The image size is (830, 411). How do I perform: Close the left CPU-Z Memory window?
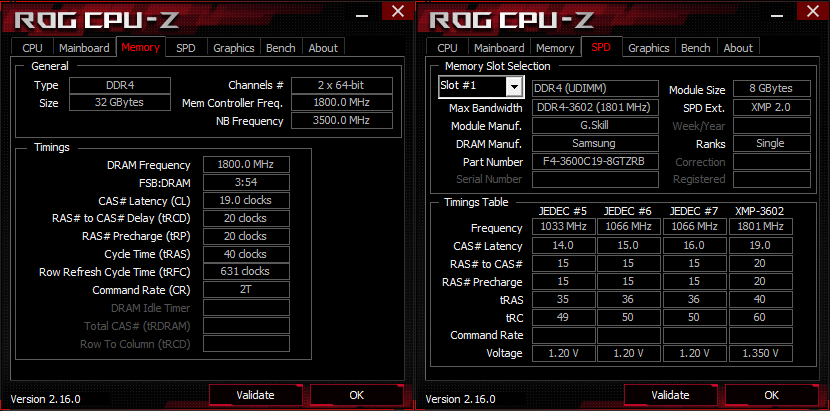400,12
